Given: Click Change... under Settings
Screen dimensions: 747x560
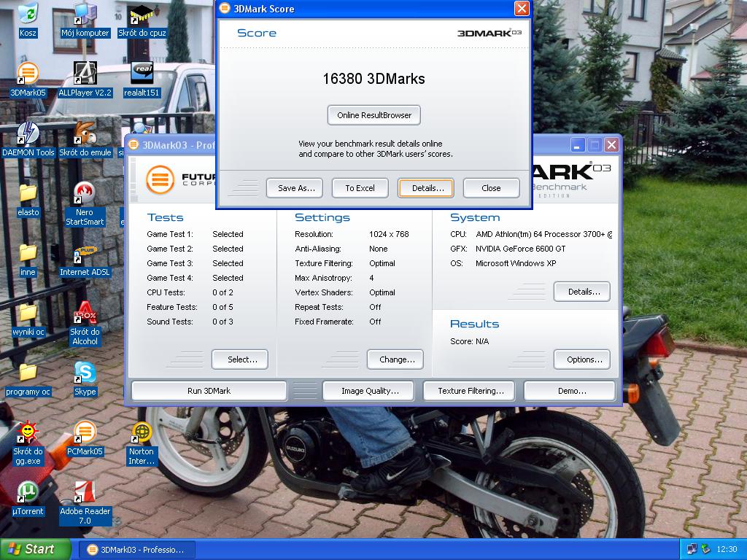Looking at the screenshot, I should (395, 359).
